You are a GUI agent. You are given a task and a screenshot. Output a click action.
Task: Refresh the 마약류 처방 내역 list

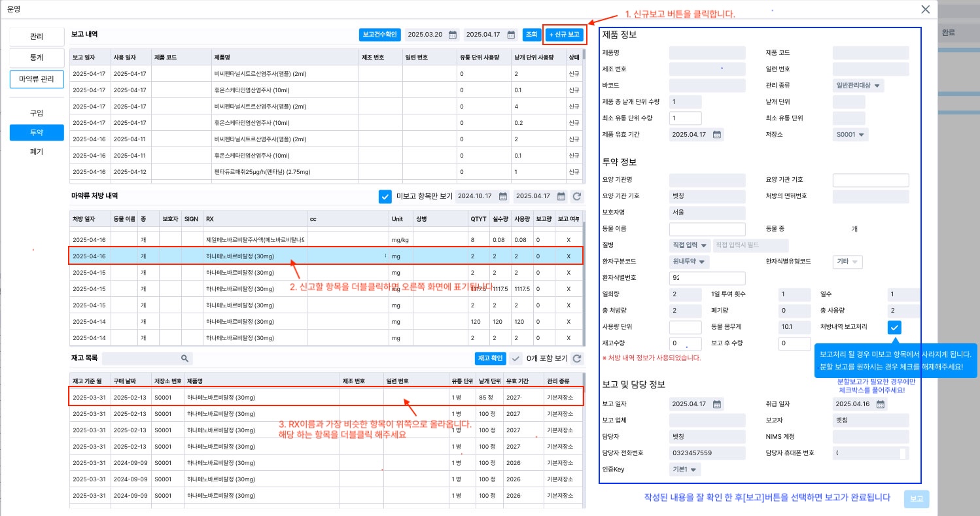pos(577,196)
